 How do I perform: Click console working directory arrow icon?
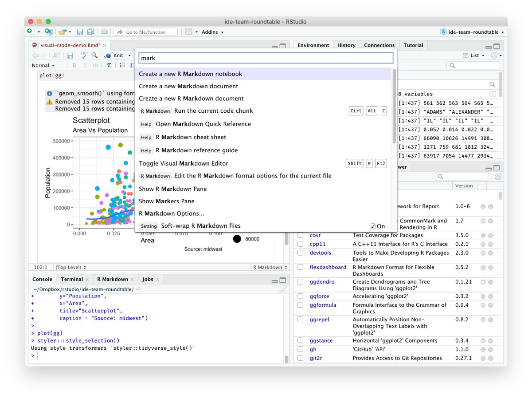coord(138,289)
